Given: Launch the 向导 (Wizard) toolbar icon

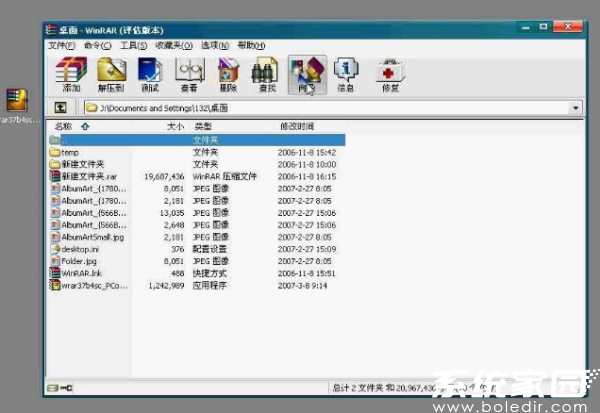Looking at the screenshot, I should 306,75.
